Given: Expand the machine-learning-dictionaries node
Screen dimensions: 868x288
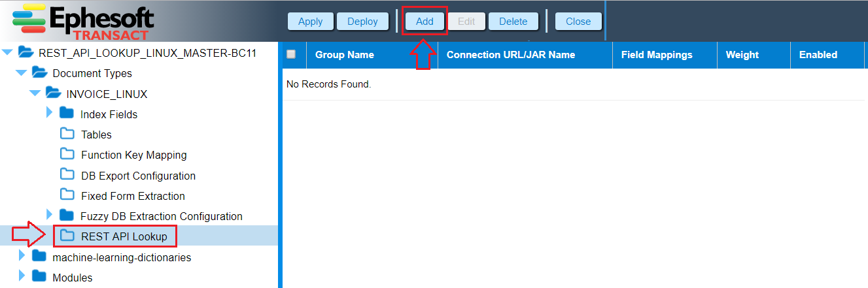Looking at the screenshot, I should coord(22,257).
